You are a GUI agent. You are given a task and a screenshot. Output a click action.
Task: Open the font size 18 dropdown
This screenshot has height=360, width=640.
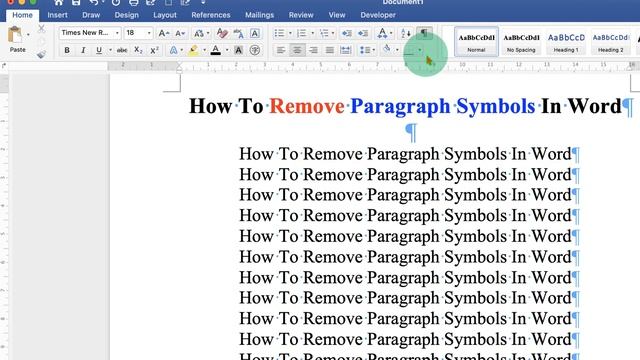149,33
